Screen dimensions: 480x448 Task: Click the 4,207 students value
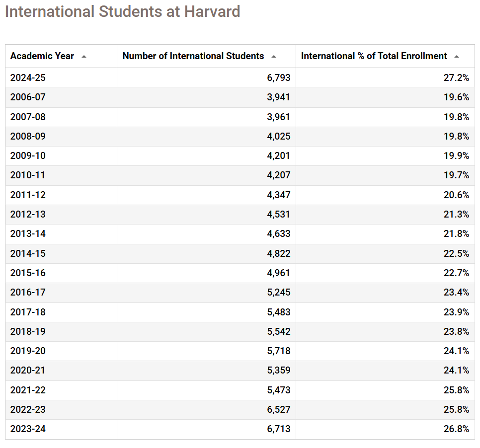(x=279, y=175)
